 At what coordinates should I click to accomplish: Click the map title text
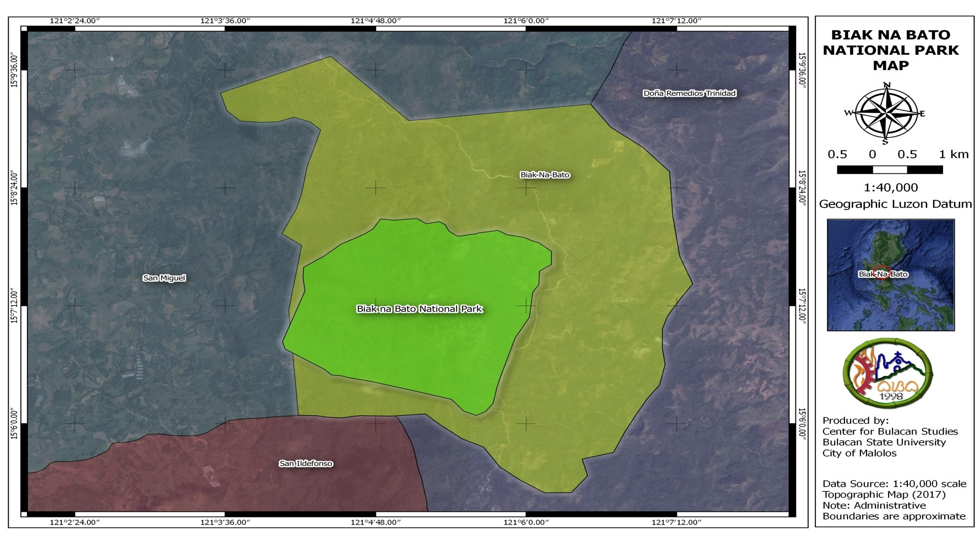point(891,50)
